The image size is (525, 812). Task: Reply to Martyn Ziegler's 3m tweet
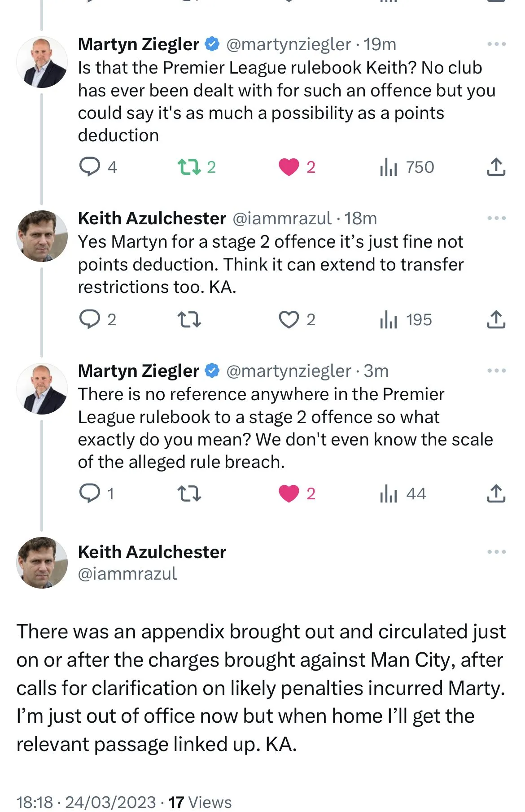coord(90,493)
